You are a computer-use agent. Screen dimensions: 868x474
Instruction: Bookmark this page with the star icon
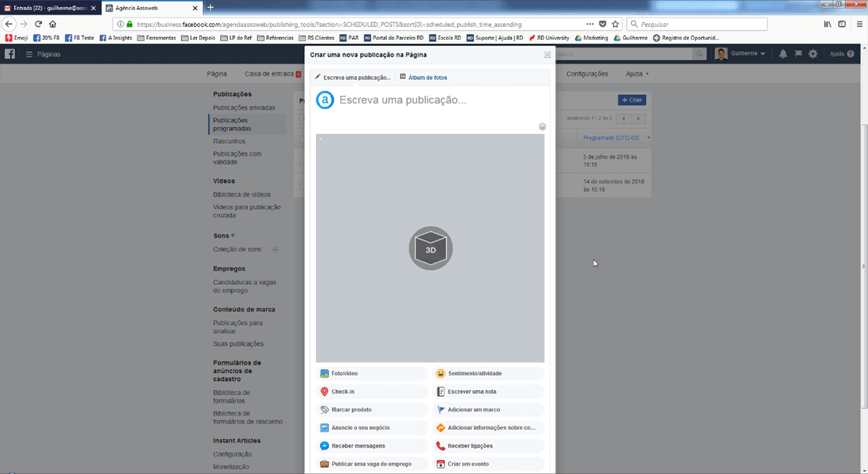tap(616, 24)
